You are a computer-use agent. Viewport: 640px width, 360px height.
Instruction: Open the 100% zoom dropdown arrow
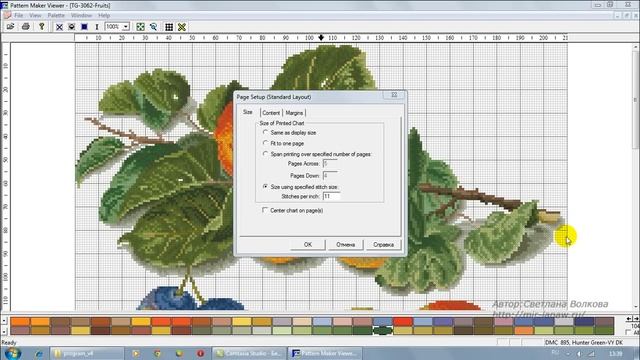(126, 27)
